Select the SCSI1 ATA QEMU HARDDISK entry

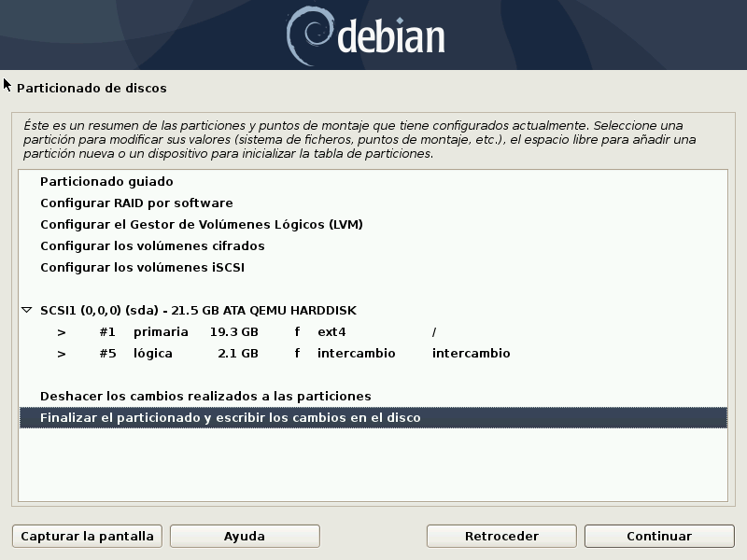click(198, 310)
